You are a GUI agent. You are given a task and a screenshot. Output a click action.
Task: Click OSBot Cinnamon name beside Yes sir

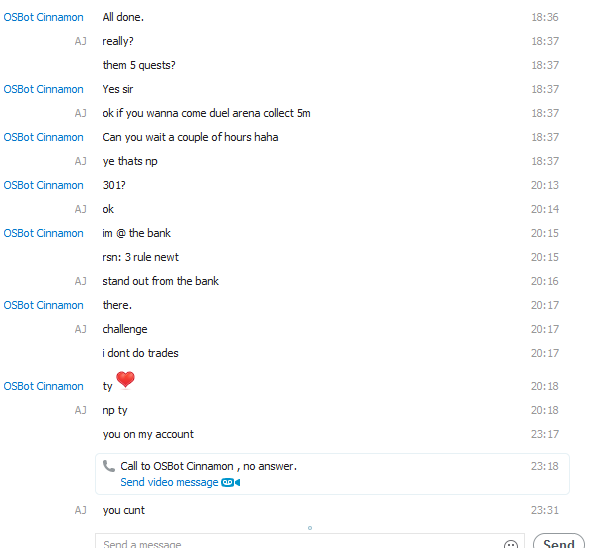click(43, 89)
